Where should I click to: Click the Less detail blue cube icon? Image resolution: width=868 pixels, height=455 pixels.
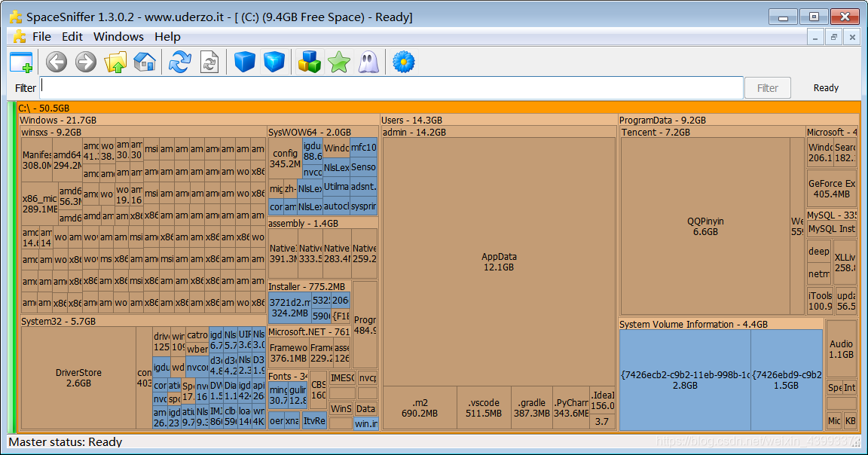244,62
